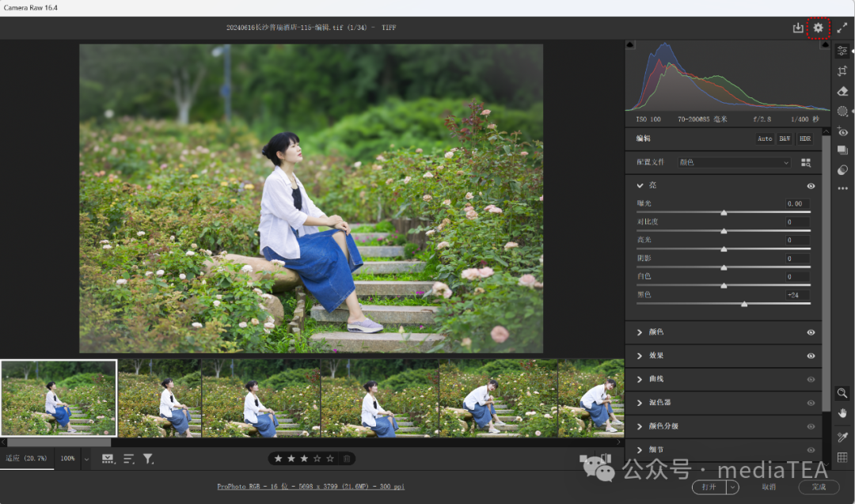Toggle the grid overlay icon
Viewport: 855px width, 504px height.
[x=842, y=457]
